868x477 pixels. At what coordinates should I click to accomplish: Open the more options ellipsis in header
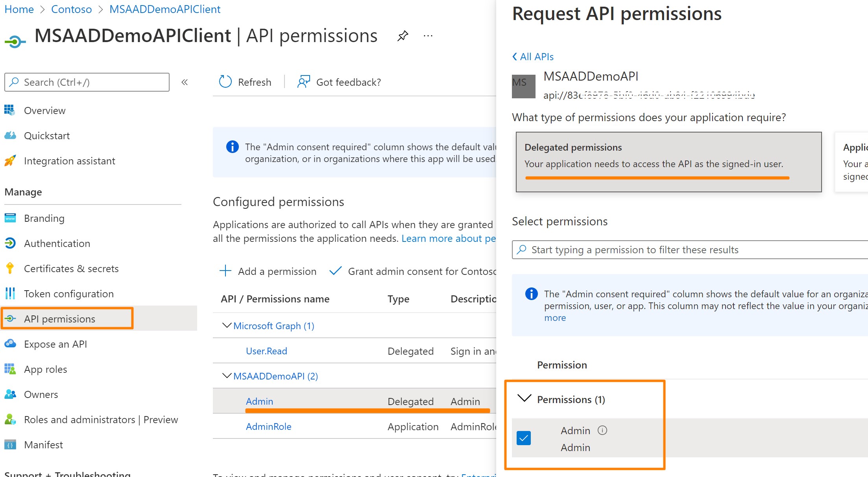[428, 36]
